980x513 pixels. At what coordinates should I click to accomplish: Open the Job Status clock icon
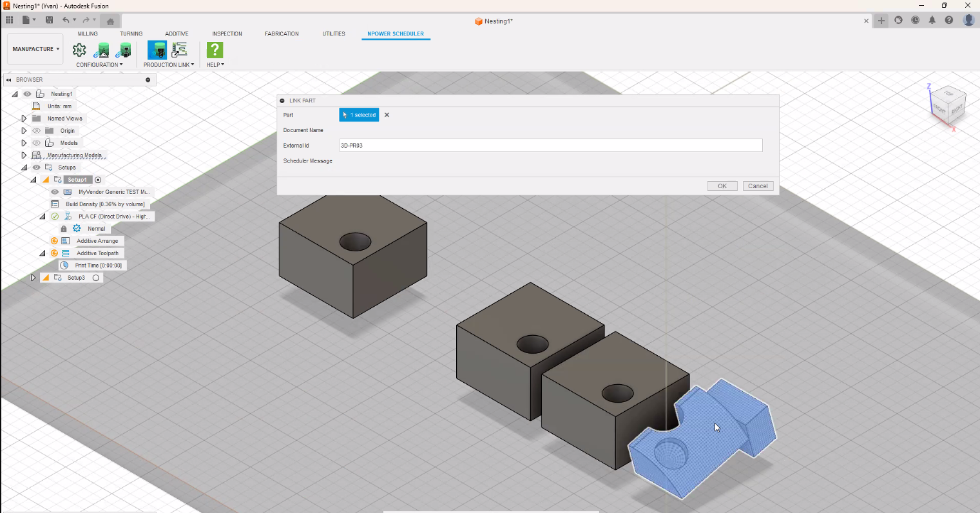(x=915, y=20)
